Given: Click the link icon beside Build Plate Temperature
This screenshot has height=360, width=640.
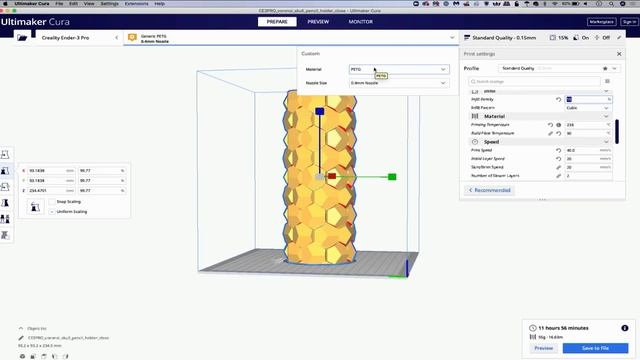Looking at the screenshot, I should pyautogui.click(x=550, y=133).
